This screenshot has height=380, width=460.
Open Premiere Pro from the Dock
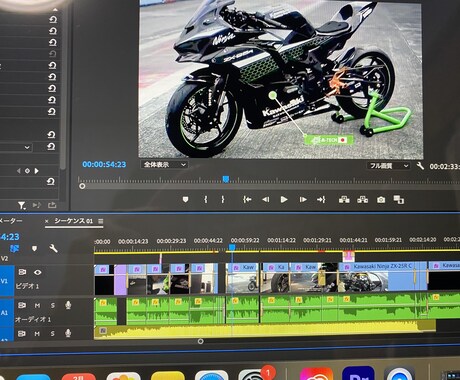coord(358,374)
